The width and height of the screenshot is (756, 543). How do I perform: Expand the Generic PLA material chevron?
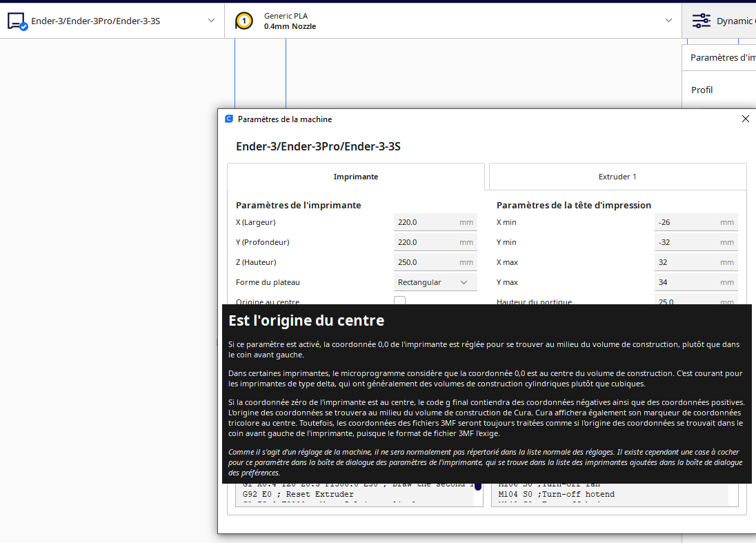[668, 20]
